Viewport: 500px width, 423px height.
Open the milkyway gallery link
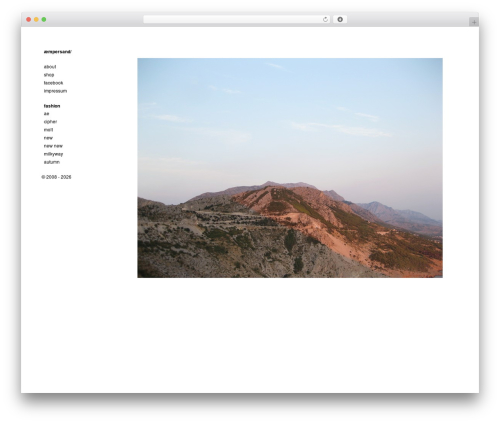pos(53,154)
